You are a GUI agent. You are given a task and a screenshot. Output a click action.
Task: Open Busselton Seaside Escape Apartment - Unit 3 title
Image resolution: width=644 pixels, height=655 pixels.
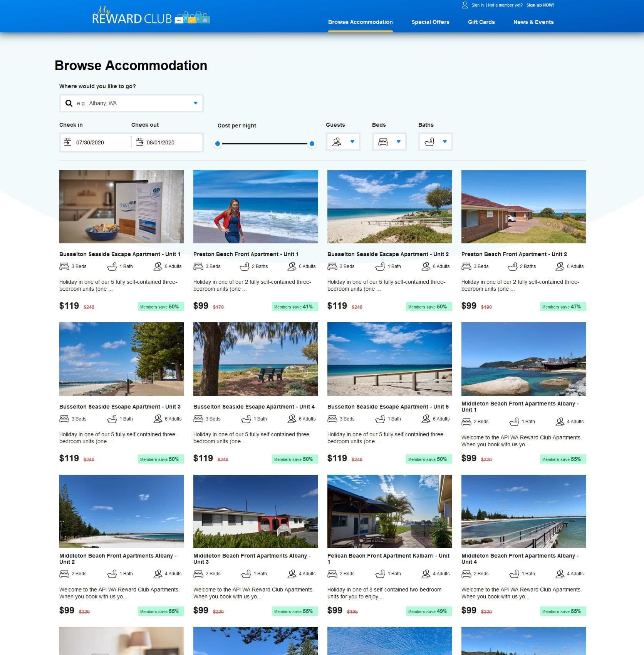tap(120, 407)
